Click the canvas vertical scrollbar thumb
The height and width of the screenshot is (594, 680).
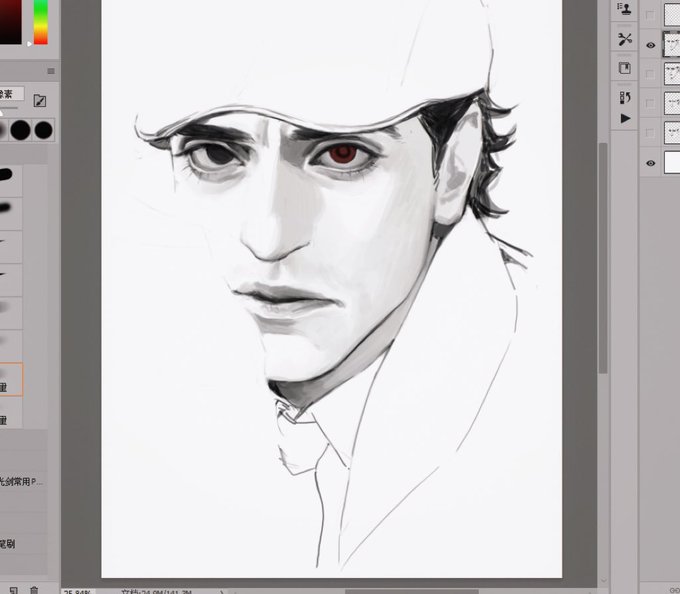click(x=603, y=258)
